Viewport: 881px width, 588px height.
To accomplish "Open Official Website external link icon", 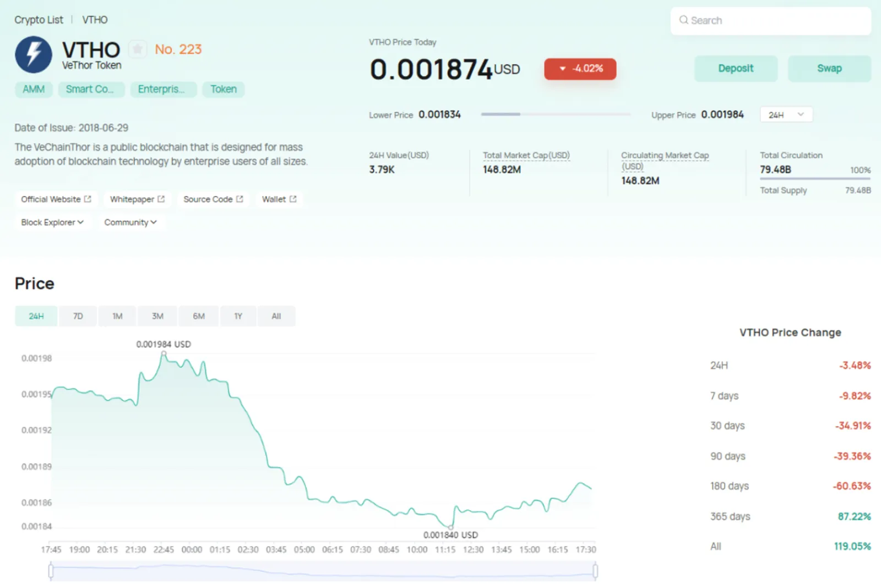I will click(88, 199).
